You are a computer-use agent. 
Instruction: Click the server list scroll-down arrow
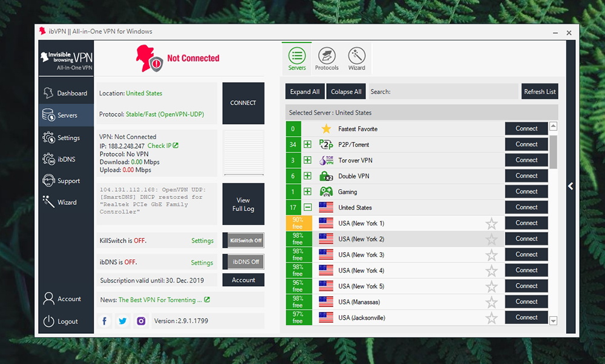[x=554, y=321]
